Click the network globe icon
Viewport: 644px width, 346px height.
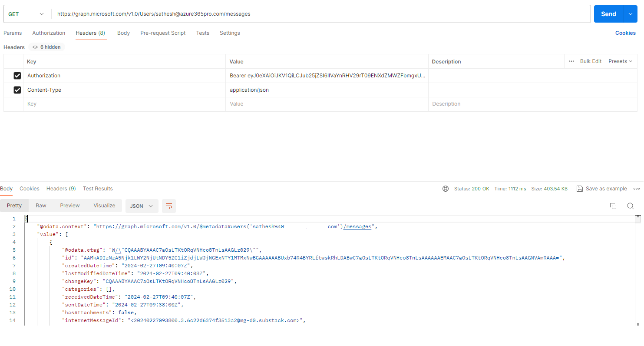point(445,189)
